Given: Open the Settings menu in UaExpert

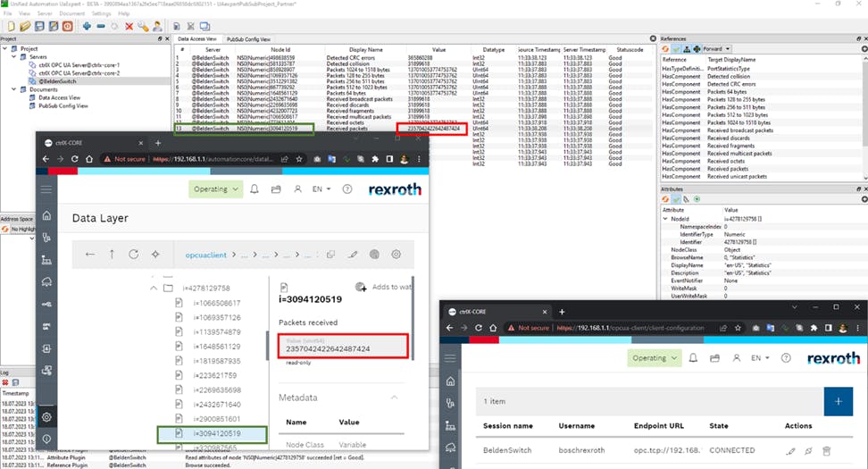Looking at the screenshot, I should (x=101, y=13).
